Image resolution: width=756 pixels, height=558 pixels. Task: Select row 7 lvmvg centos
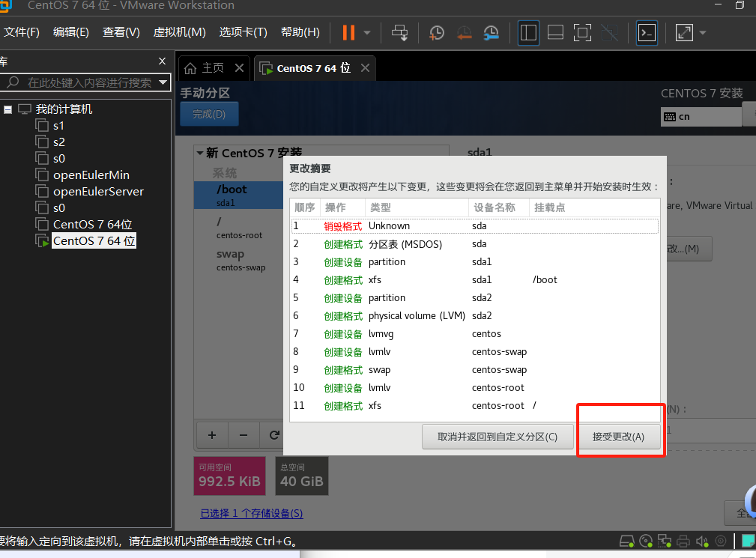(x=475, y=334)
